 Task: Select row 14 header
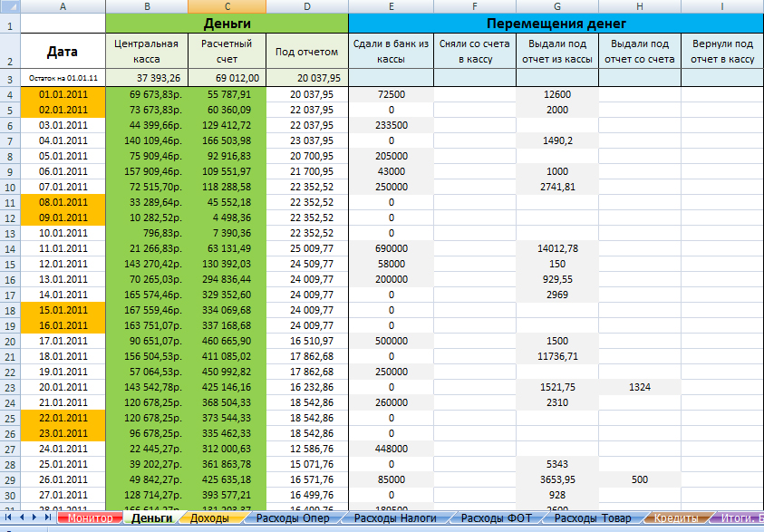[x=10, y=249]
